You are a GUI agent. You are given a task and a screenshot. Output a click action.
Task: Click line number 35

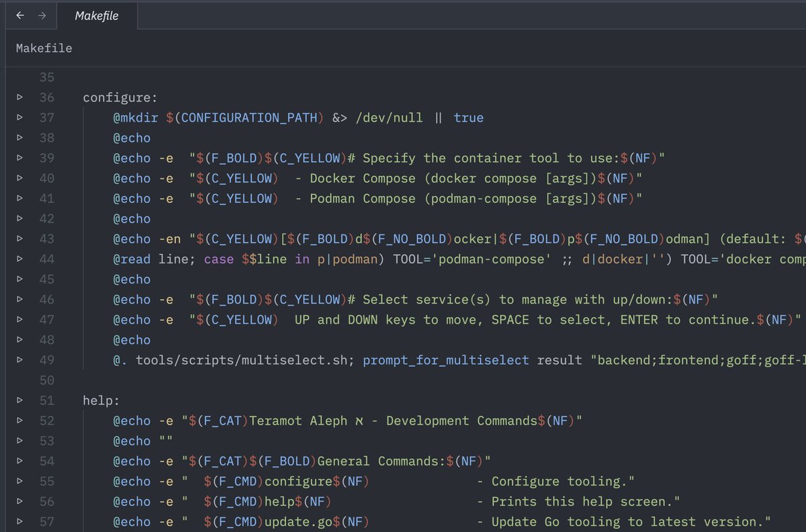(x=46, y=77)
